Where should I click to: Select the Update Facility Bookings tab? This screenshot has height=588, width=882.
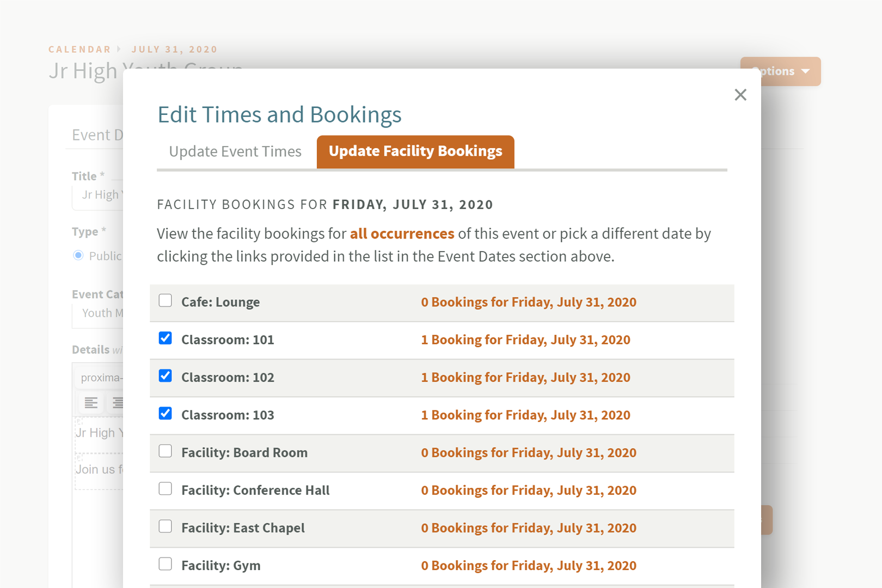[x=415, y=151]
